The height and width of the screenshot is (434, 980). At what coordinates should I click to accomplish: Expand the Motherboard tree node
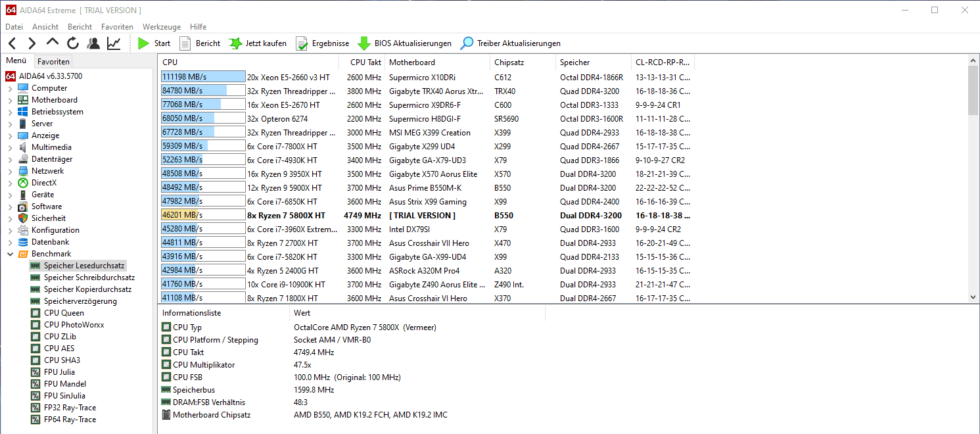(10, 100)
